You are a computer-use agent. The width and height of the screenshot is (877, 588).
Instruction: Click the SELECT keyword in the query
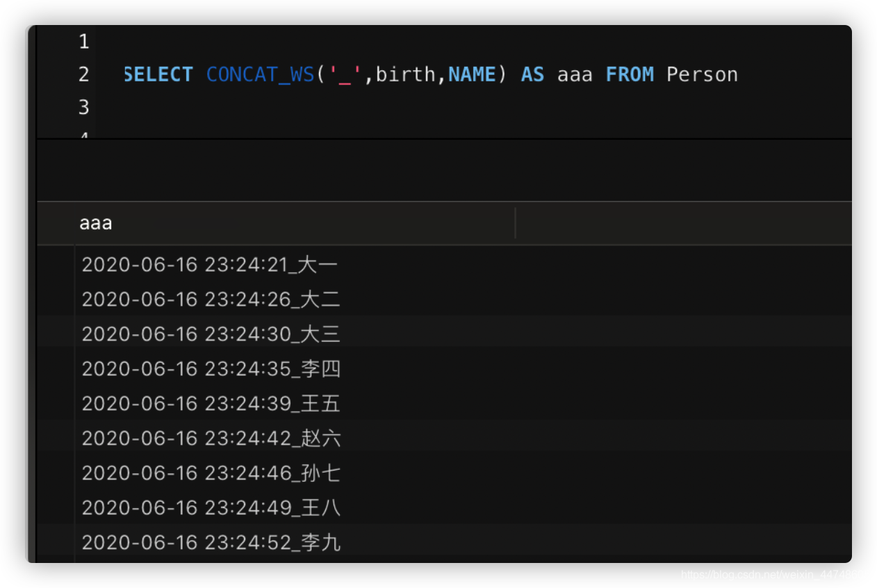point(158,75)
